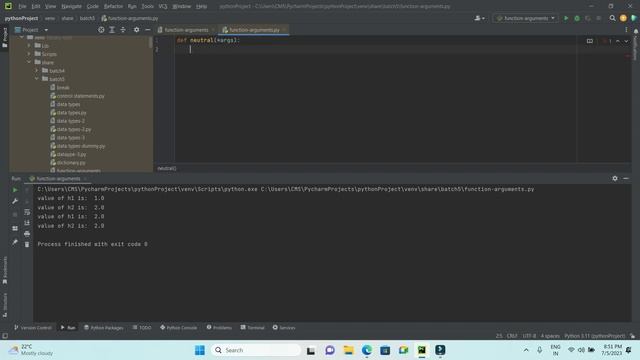Rerun program from Run panel green arrow
Screen dimensions: 640x360
pos(15,190)
